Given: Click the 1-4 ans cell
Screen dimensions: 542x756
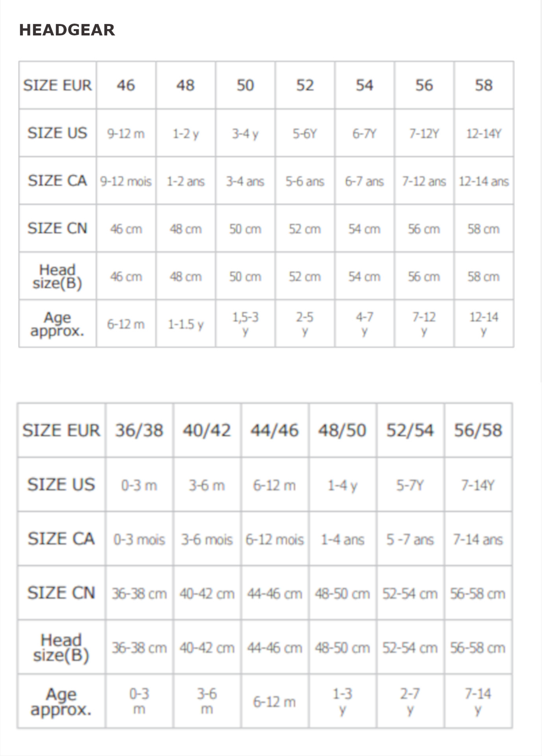Looking at the screenshot, I should click(342, 539).
